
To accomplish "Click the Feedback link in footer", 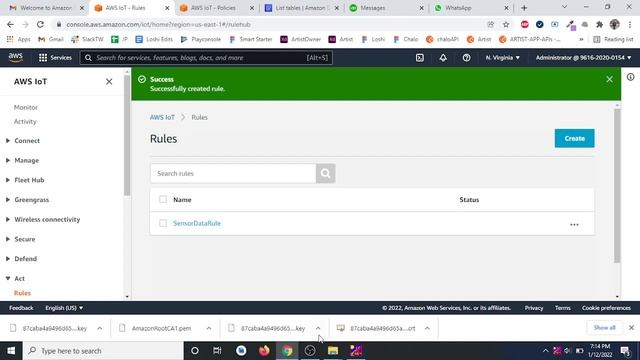I will (x=21, y=308).
